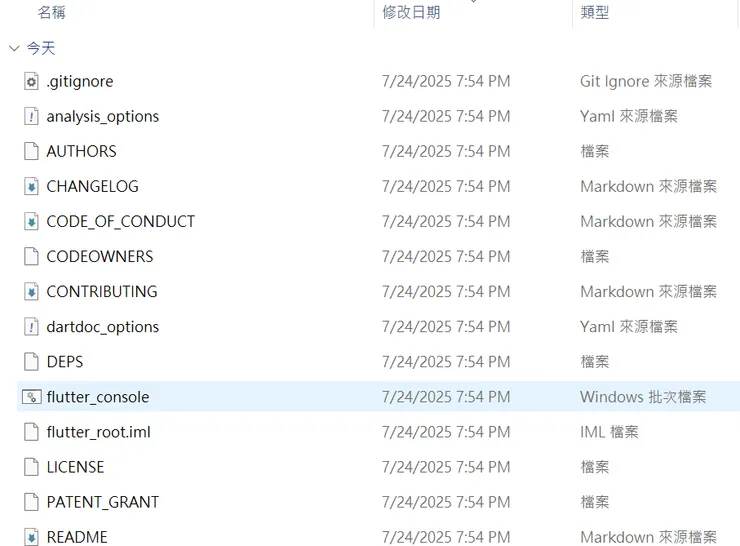Click the modified date of .gitignore
740x546 pixels.
446,81
